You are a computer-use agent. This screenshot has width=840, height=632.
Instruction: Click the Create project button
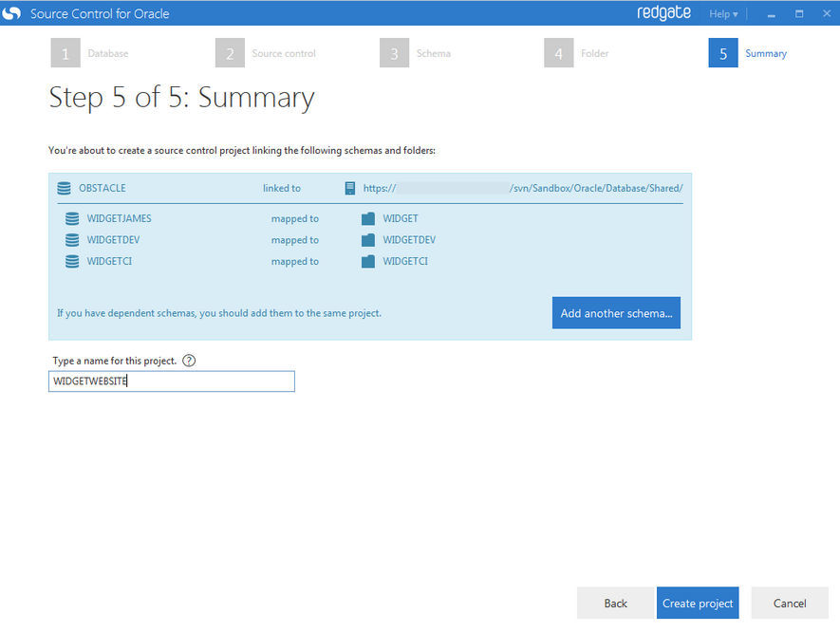click(x=698, y=604)
